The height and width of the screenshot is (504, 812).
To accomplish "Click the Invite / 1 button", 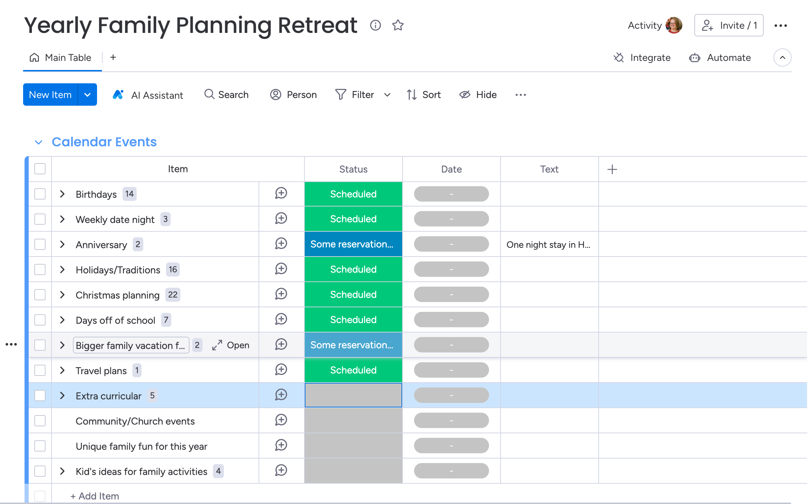I will pos(729,26).
